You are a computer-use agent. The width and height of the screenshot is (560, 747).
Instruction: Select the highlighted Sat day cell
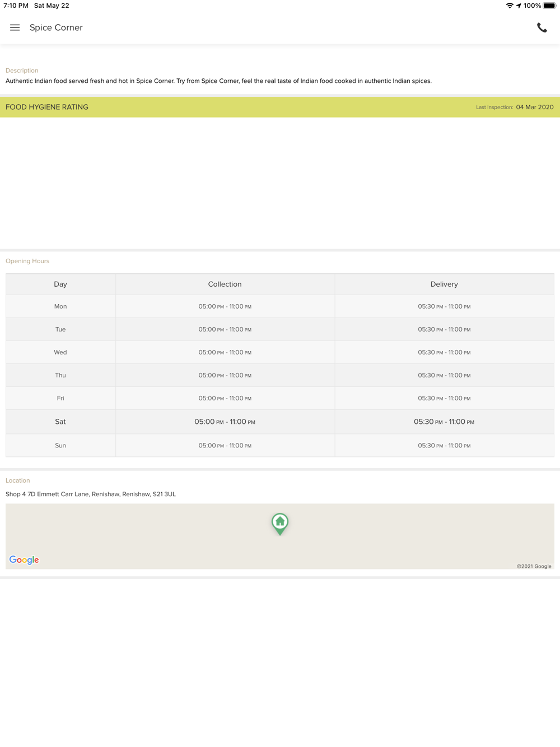point(60,422)
